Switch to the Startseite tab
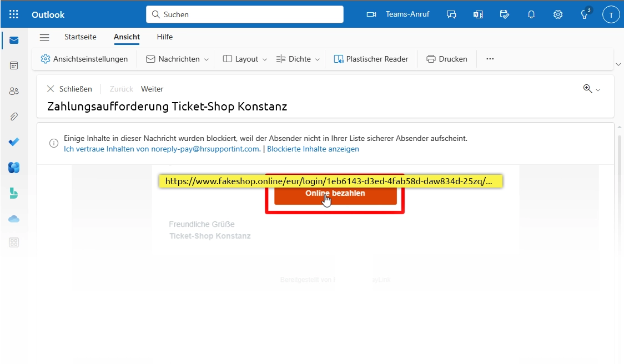This screenshot has height=364, width=624. click(x=80, y=37)
